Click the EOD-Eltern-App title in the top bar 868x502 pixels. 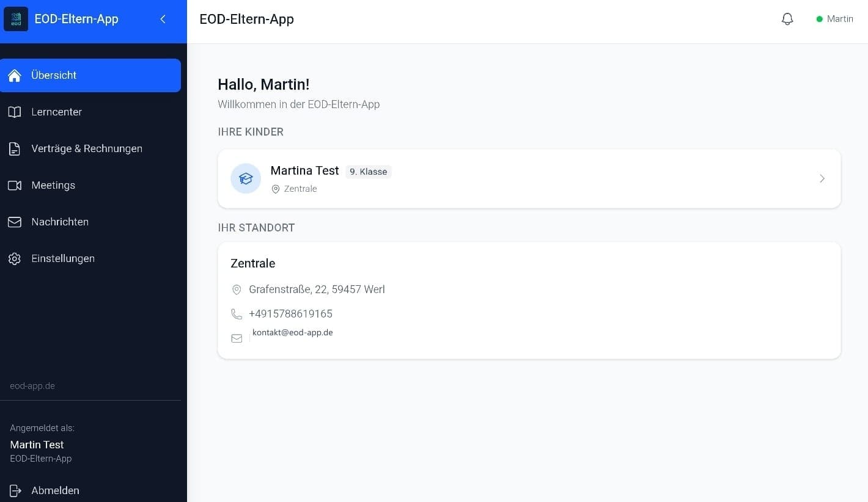(247, 19)
